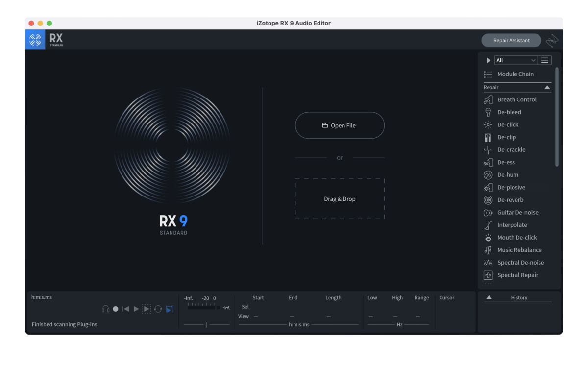Open the All module filter dropdown
The height and width of the screenshot is (368, 588).
point(515,60)
